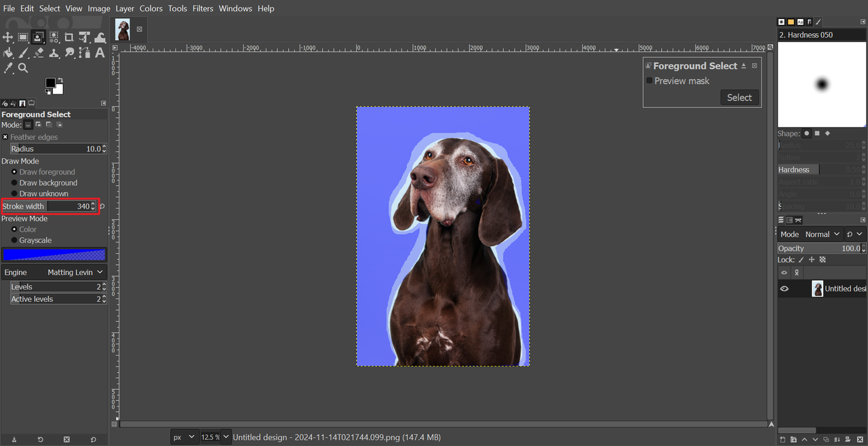
Task: Enable the Preview mask checkbox
Action: pos(649,80)
